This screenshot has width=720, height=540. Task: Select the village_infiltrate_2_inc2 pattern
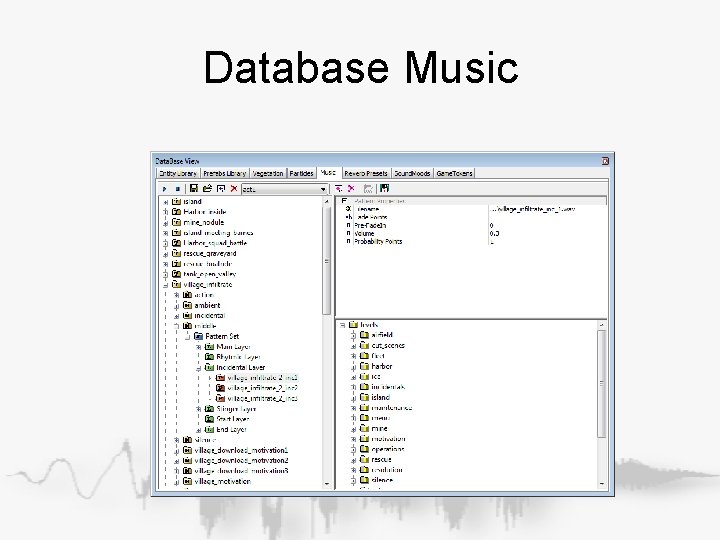pyautogui.click(x=262, y=388)
